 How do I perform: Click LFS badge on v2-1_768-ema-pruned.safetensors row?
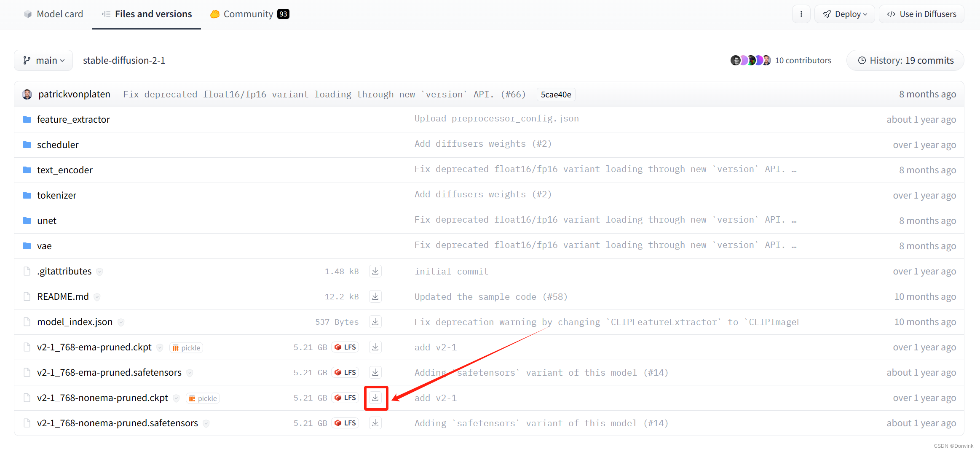[x=345, y=372]
